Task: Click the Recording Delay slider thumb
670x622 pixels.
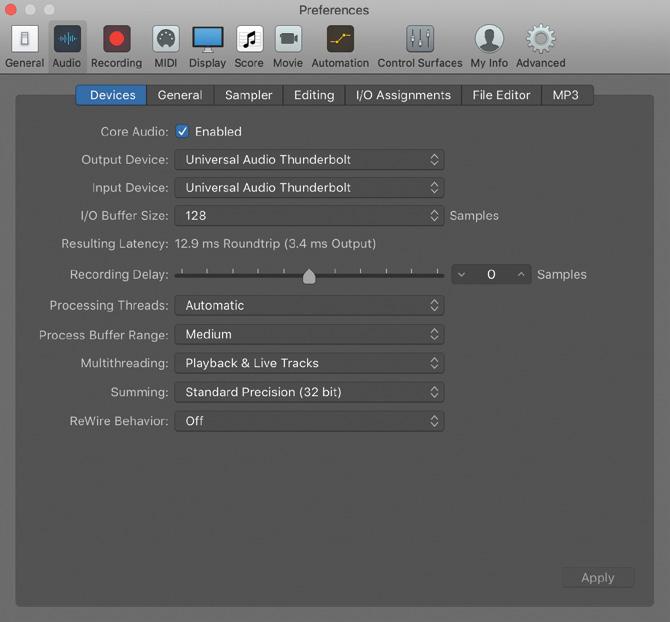Action: coord(309,277)
